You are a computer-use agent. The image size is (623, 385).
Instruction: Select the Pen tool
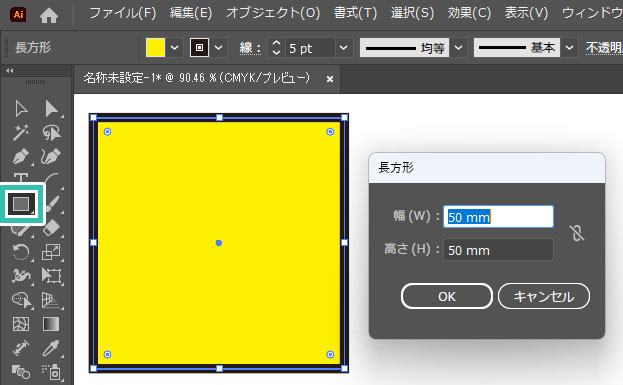coord(21,157)
